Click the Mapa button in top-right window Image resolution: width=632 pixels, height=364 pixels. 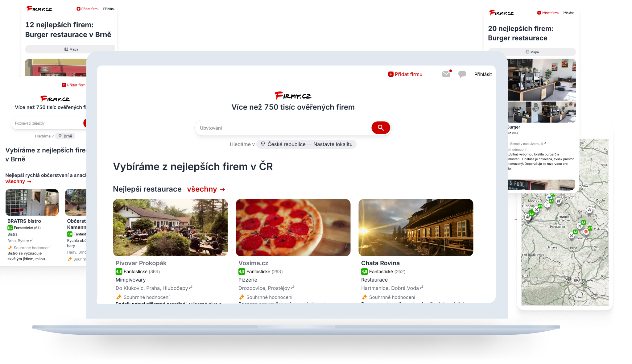(x=532, y=52)
